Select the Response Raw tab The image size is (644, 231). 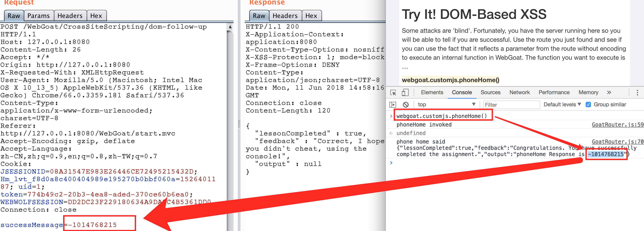coord(259,16)
